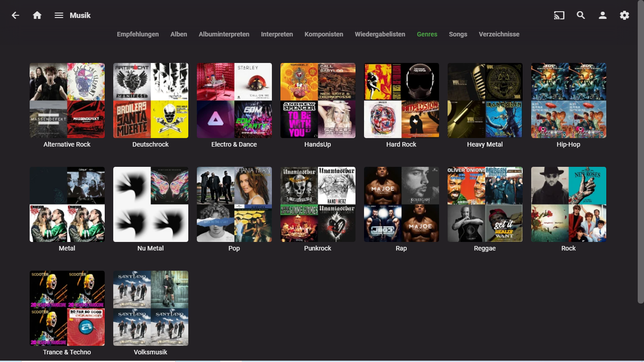Click the Hard Rock genre cover
The height and width of the screenshot is (362, 644).
tap(401, 100)
